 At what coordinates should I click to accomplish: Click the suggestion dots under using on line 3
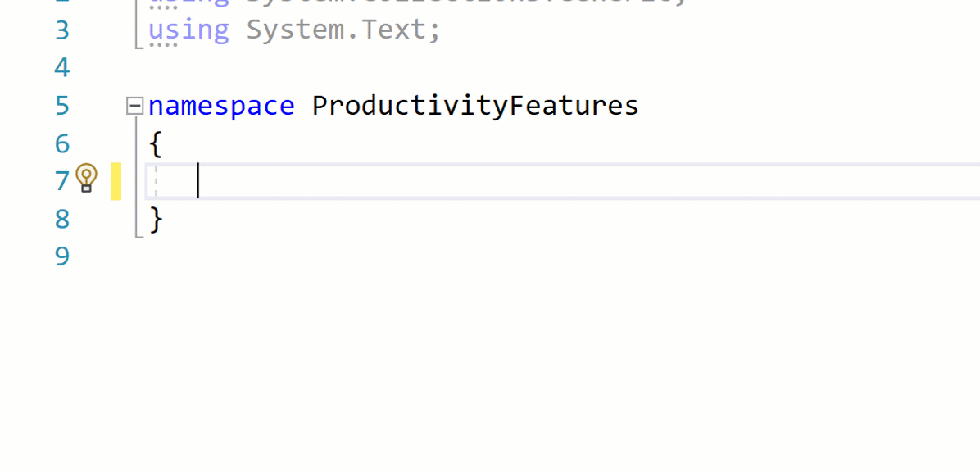pyautogui.click(x=163, y=45)
